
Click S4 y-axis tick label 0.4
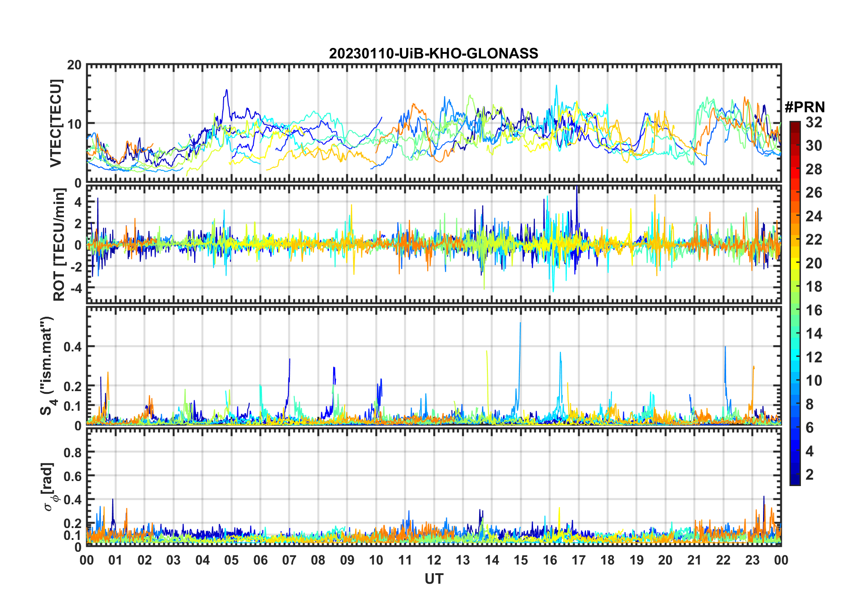pyautogui.click(x=73, y=347)
